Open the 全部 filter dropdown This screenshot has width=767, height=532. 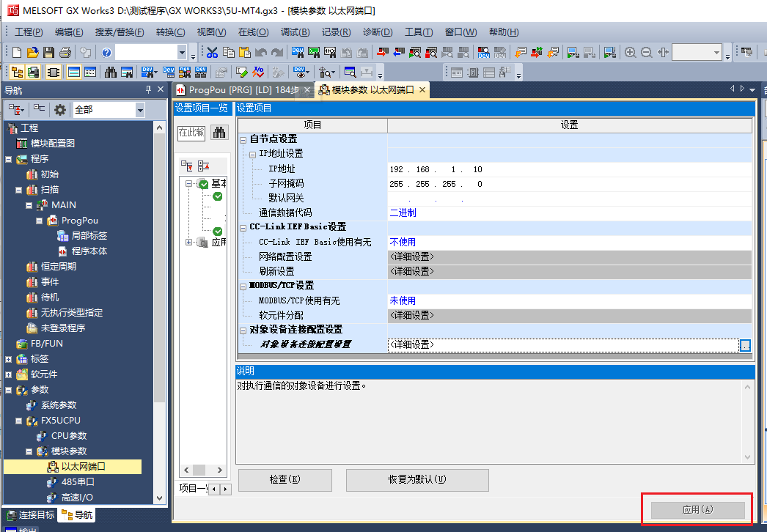pos(139,108)
